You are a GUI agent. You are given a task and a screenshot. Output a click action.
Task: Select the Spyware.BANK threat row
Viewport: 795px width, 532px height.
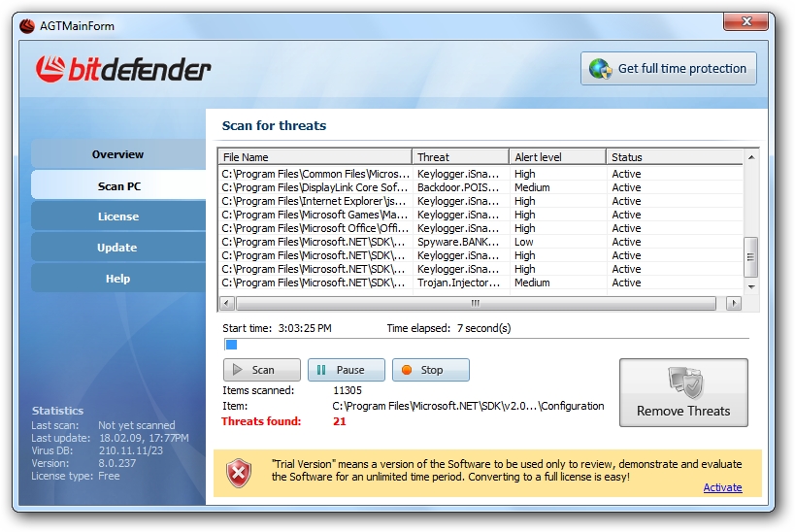click(480, 242)
